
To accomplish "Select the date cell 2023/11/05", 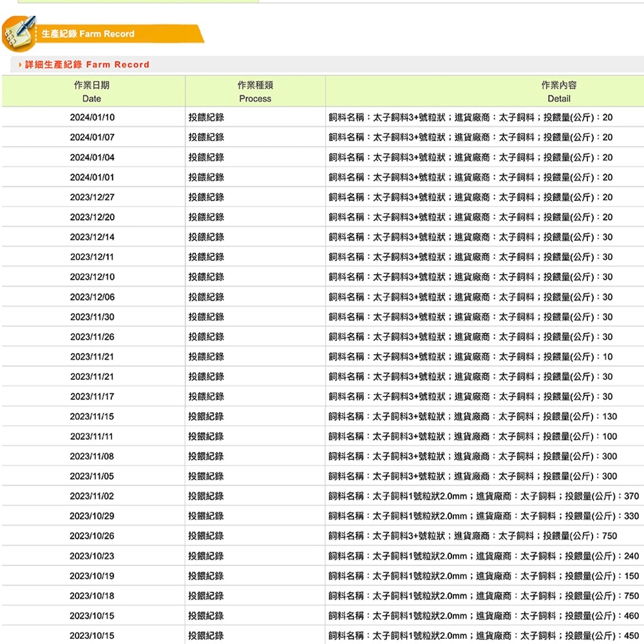I will point(92,477).
